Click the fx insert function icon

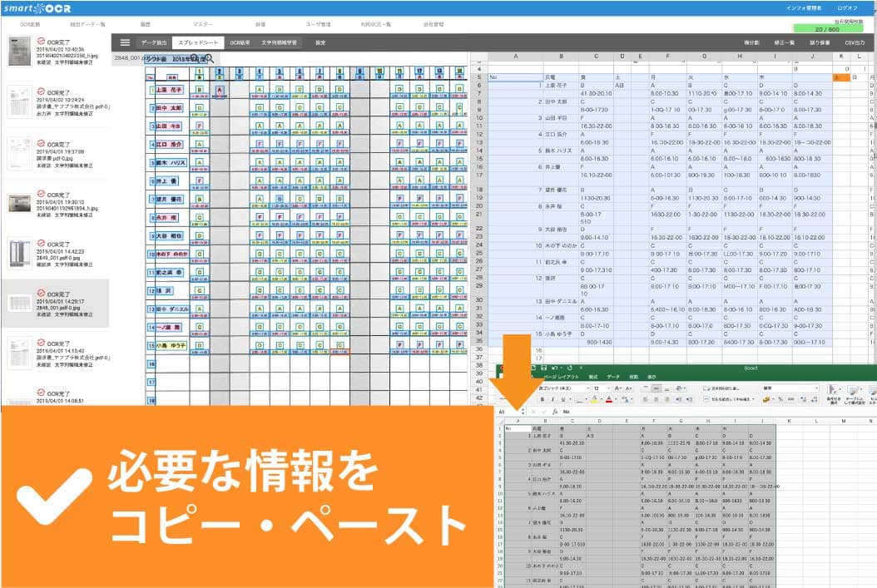555,412
